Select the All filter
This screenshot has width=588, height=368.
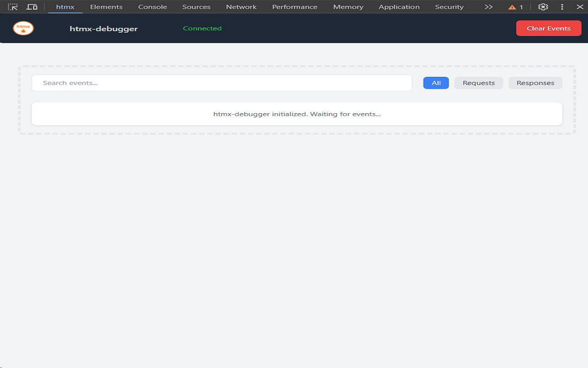[x=436, y=83]
